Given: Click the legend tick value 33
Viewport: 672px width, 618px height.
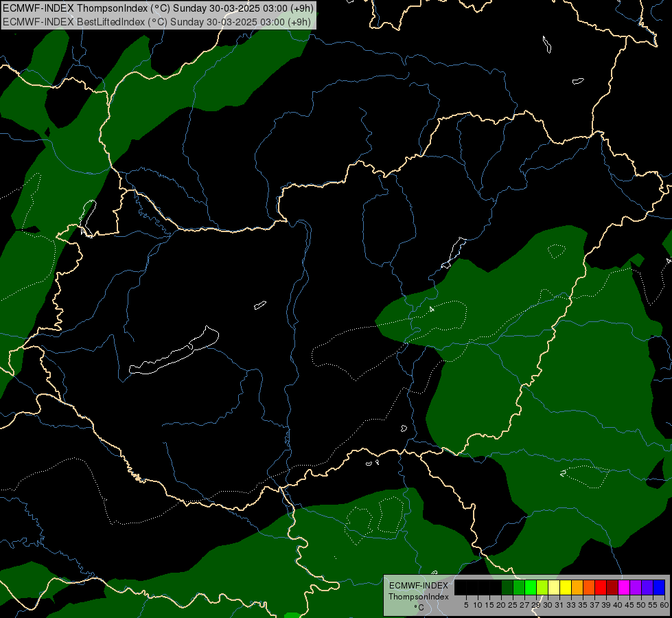Looking at the screenshot, I should tap(571, 605).
